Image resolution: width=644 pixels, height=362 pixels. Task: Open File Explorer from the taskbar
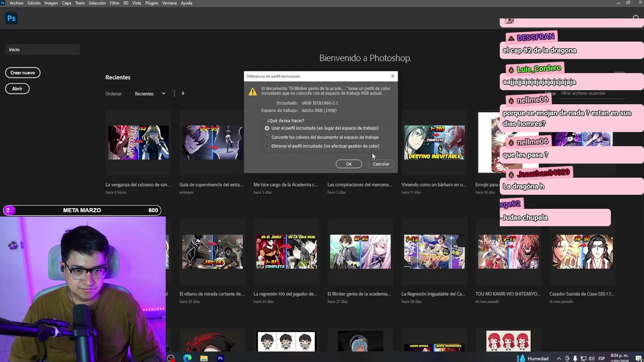point(204,358)
